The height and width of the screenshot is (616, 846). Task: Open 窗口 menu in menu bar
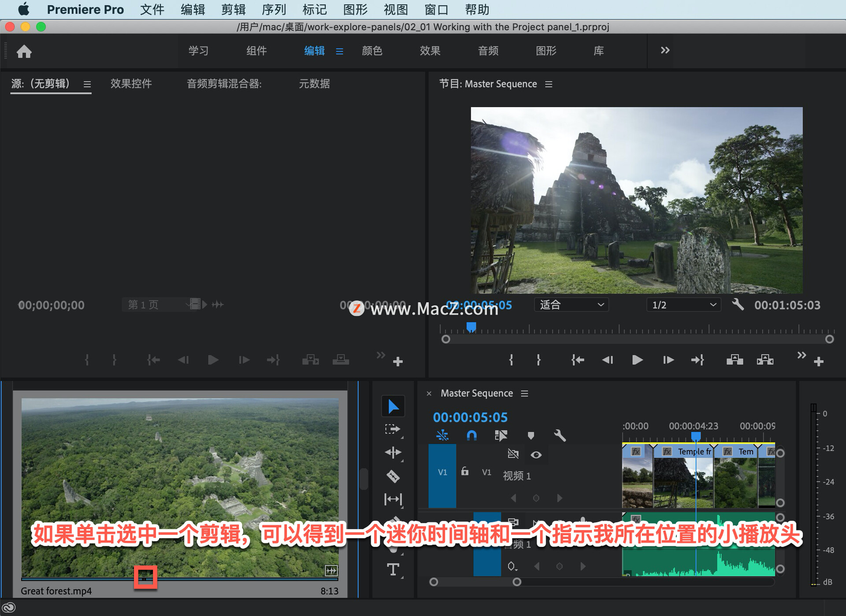click(436, 9)
